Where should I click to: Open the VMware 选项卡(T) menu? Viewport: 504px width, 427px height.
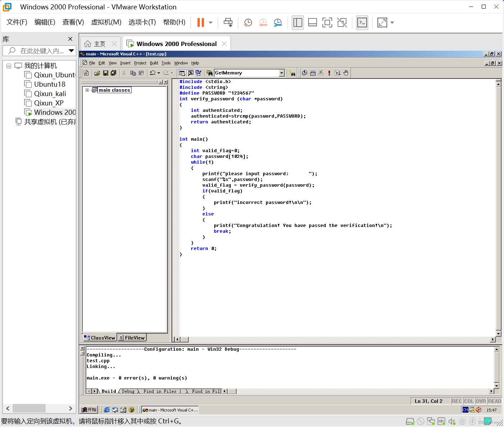point(142,22)
